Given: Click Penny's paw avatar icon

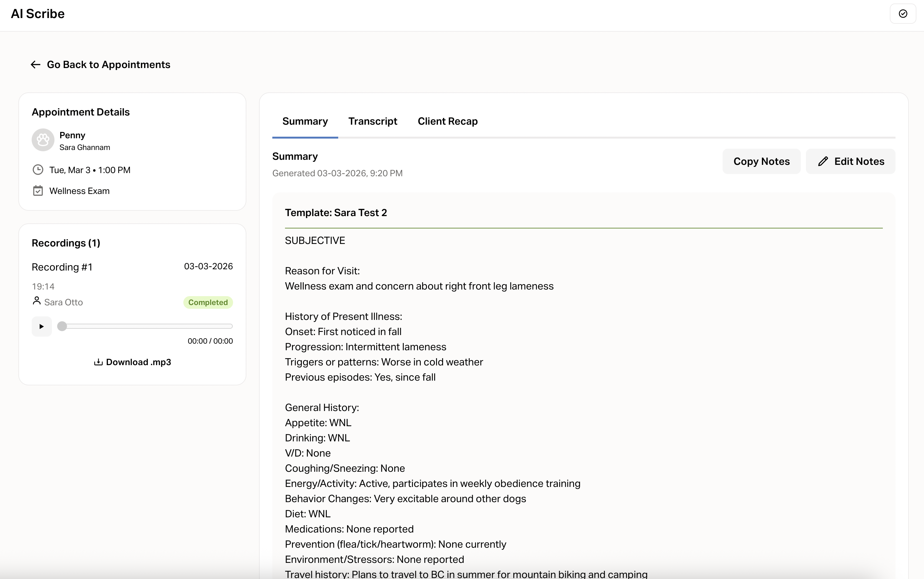Looking at the screenshot, I should tap(43, 140).
